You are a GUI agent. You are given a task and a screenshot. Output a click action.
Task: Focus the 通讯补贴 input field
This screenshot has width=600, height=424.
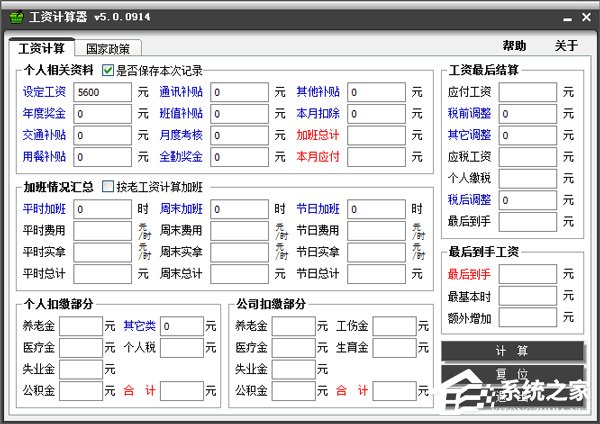pos(240,92)
